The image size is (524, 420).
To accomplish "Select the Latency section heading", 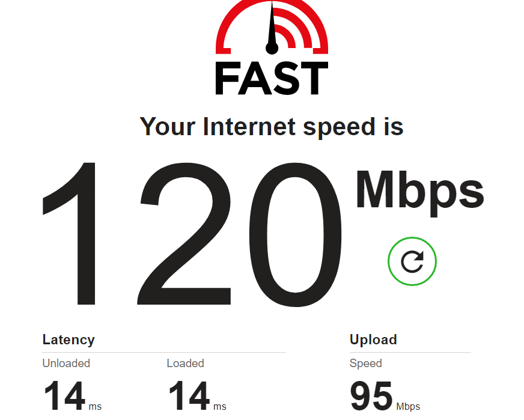I will 69,340.
